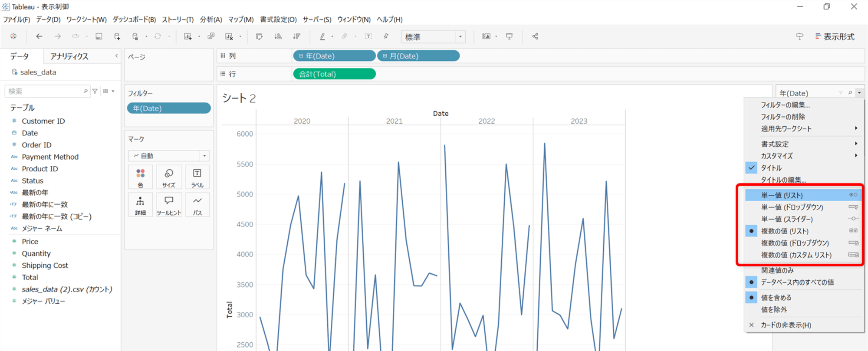Image resolution: width=868 pixels, height=351 pixels.
Task: Click the Path (パス) mark card button
Action: pyautogui.click(x=197, y=205)
